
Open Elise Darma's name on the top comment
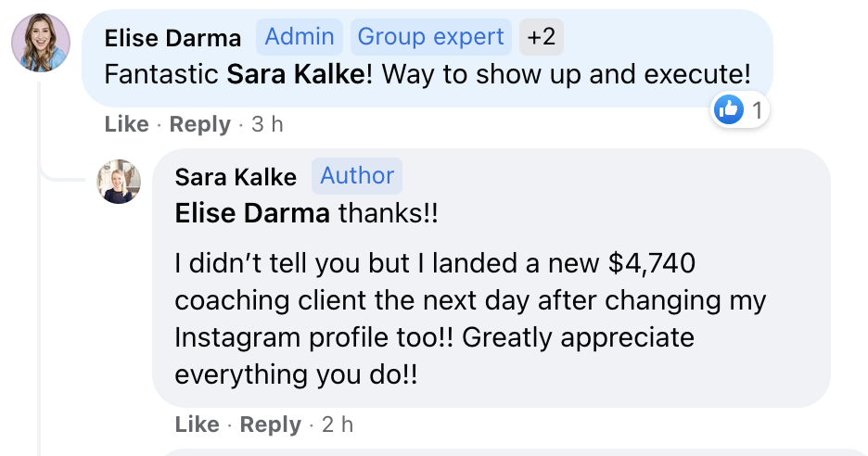(172, 38)
